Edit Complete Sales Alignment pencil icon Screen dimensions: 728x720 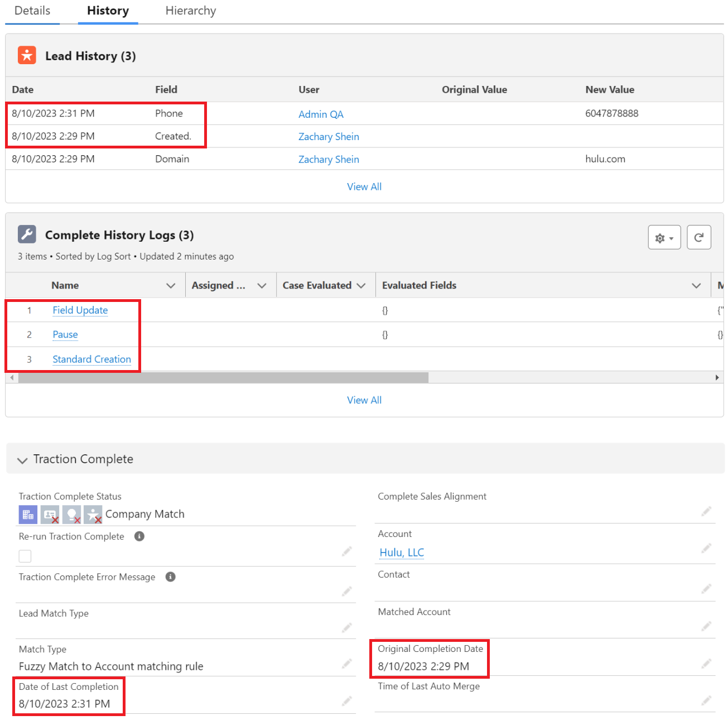click(x=706, y=511)
